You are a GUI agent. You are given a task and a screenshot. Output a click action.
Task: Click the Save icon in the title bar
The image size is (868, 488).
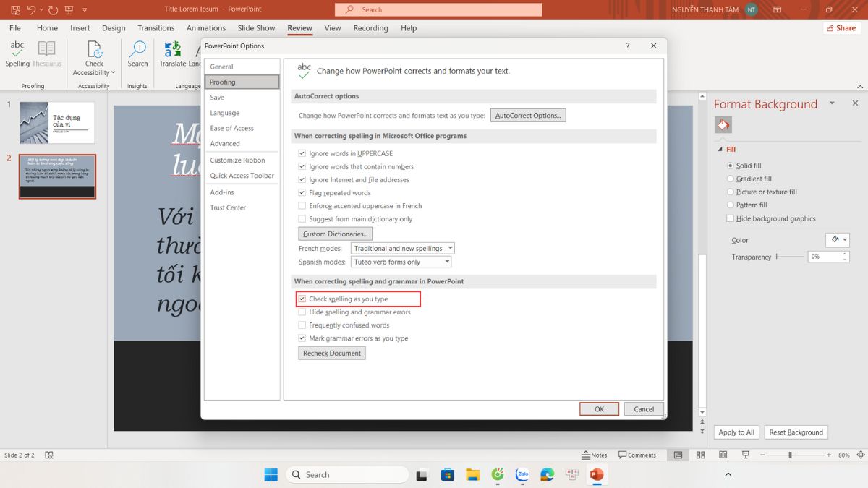(x=16, y=10)
